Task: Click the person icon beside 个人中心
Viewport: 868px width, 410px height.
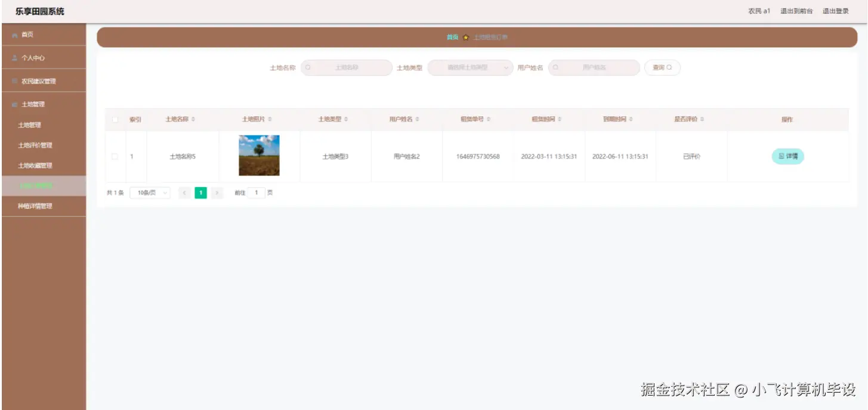Action: click(x=14, y=58)
